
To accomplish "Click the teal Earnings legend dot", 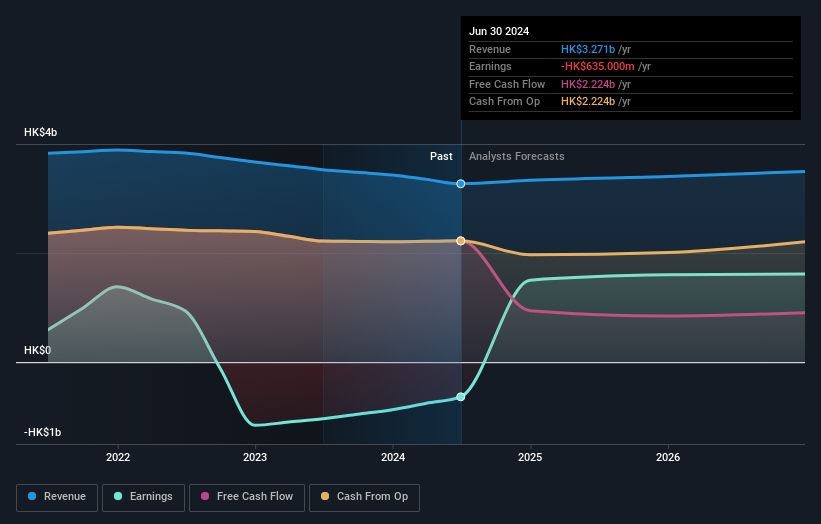I will [x=118, y=496].
